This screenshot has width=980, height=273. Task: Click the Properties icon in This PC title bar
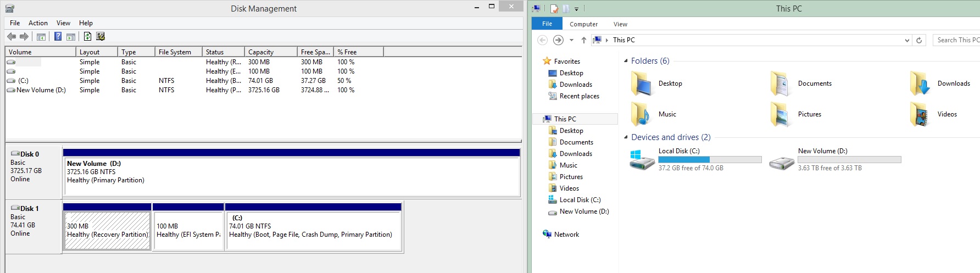[554, 8]
